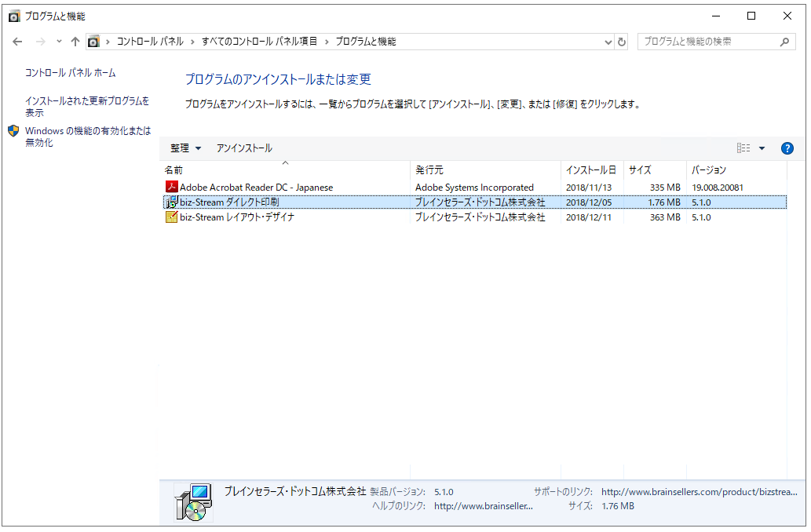Click size value 363 MB
This screenshot has width=811, height=532.
tap(665, 217)
